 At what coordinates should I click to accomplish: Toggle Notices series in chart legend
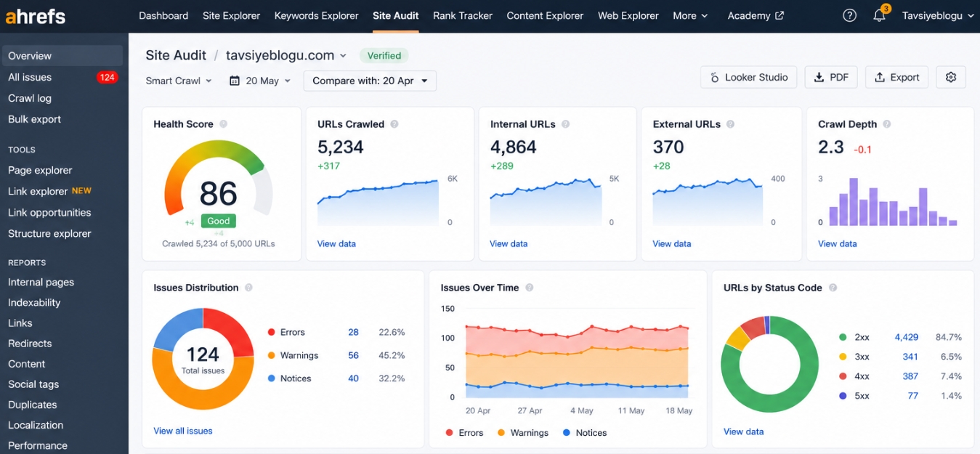pyautogui.click(x=584, y=432)
